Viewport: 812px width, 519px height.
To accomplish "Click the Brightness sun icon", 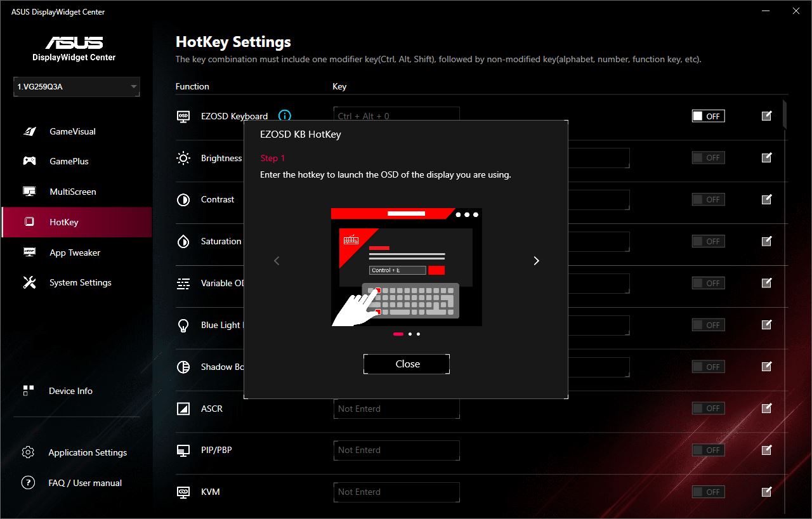I will click(183, 158).
